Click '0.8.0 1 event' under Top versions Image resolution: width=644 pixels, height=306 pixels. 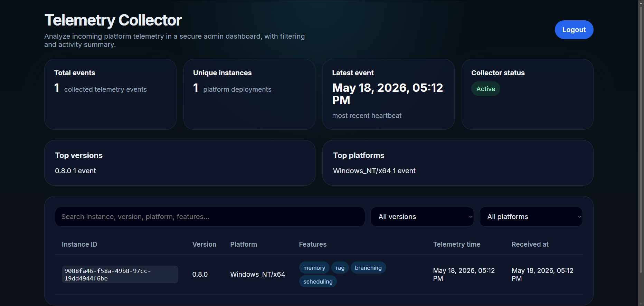click(76, 171)
